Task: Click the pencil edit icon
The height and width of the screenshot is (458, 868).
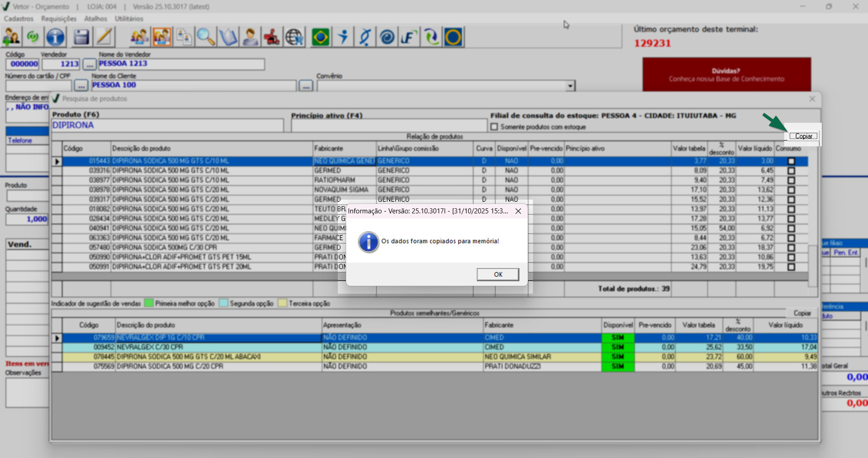Action: click(104, 37)
